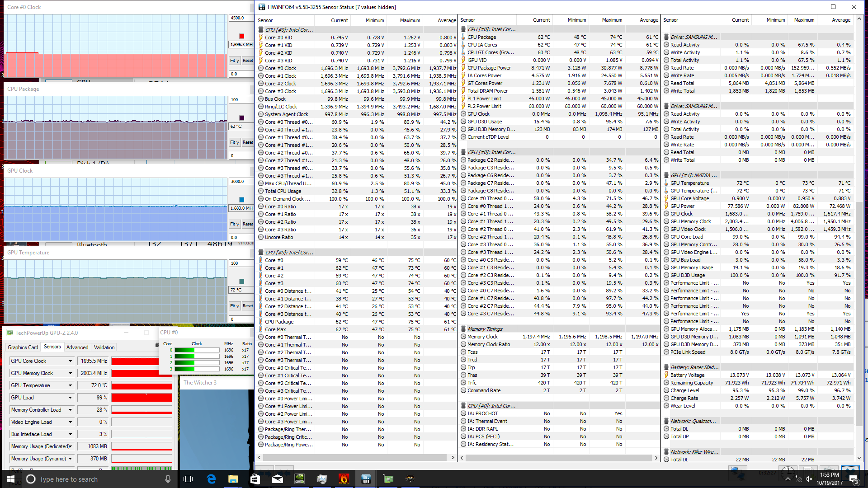Click the Cortana microphone icon

[x=168, y=479]
